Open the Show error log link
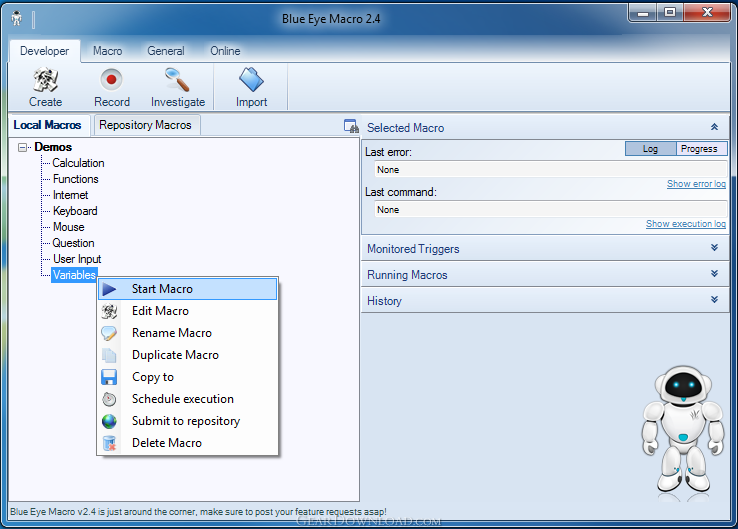The image size is (738, 529). pos(696,184)
